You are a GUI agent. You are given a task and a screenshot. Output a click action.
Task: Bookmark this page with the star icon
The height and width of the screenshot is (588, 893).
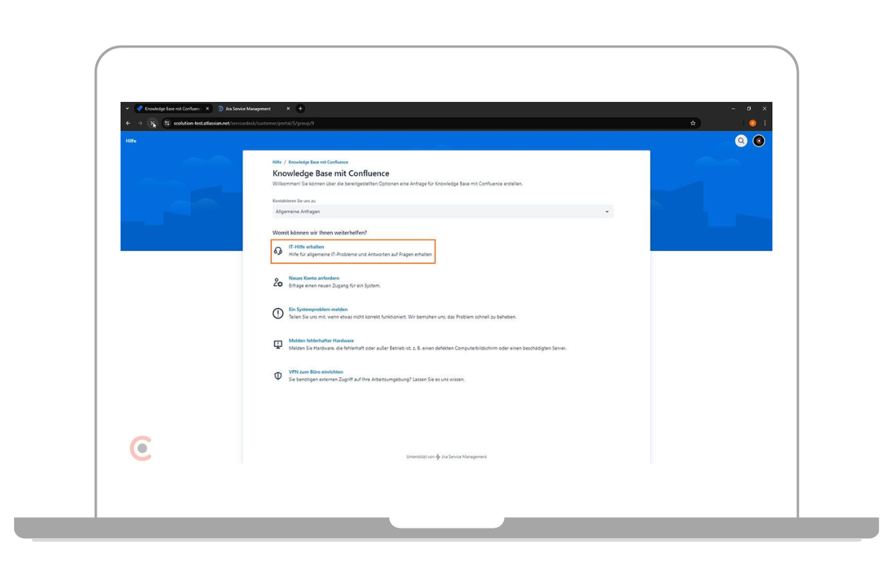[693, 124]
